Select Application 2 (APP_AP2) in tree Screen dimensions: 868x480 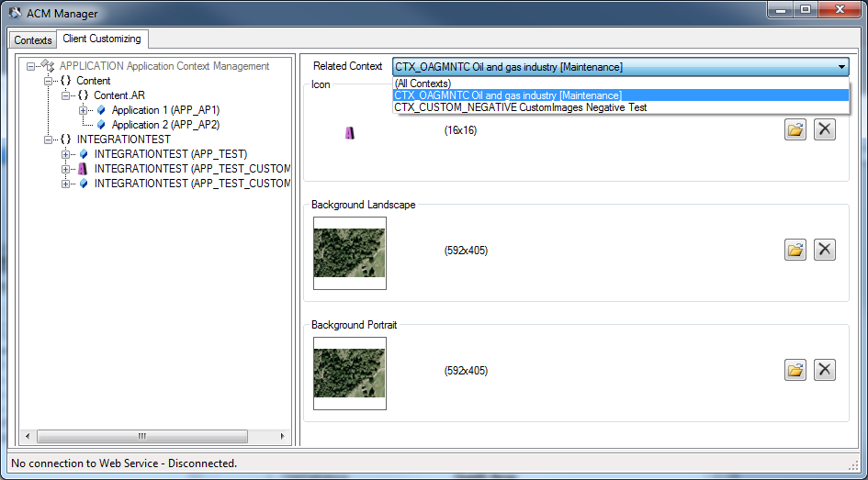165,125
